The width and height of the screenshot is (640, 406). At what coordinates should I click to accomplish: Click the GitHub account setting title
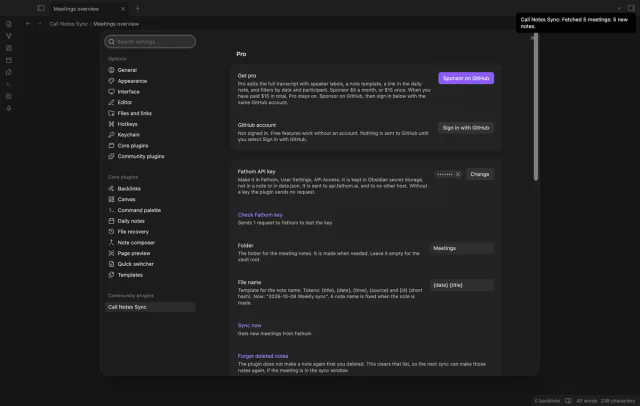coord(257,125)
